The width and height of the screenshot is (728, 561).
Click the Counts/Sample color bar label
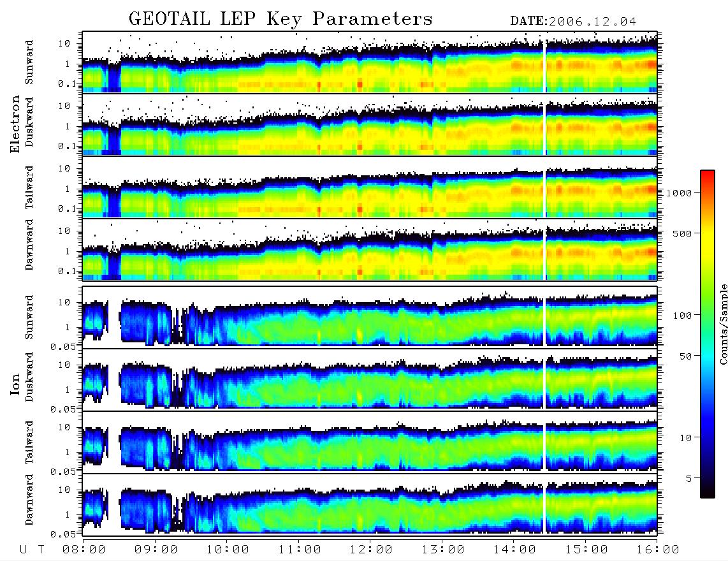pos(723,324)
